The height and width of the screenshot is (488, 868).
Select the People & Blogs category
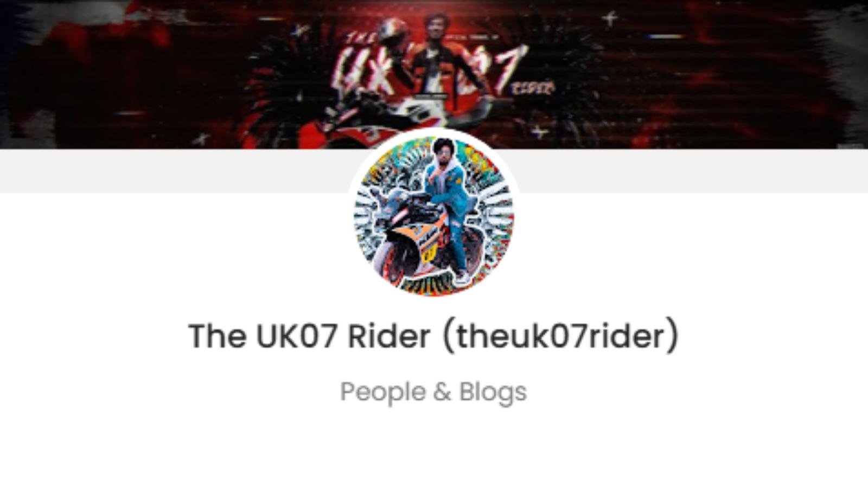pos(433,392)
